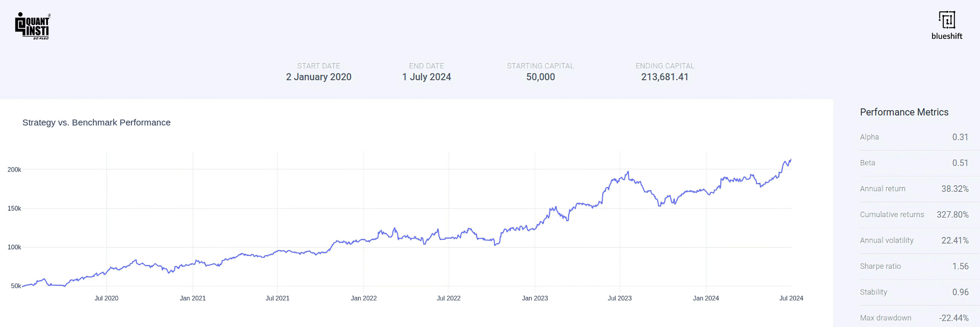This screenshot has height=327, width=980.
Task: Click the QuantInsti logo
Action: (x=32, y=26)
